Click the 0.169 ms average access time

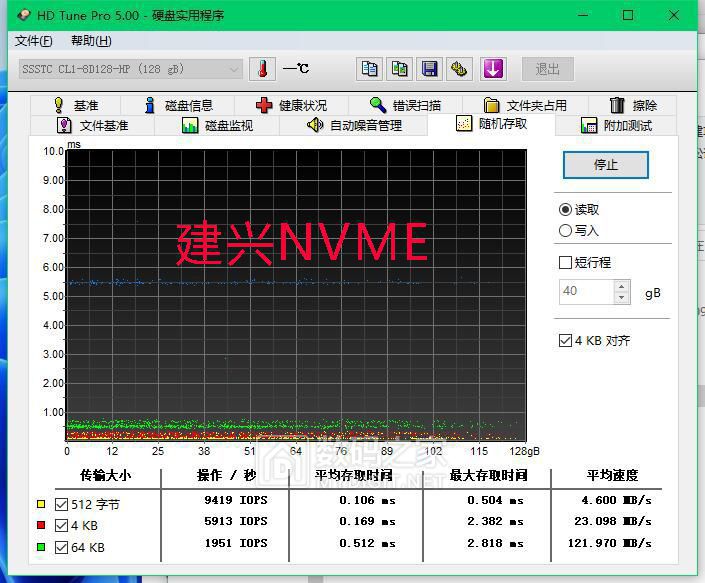(367, 521)
